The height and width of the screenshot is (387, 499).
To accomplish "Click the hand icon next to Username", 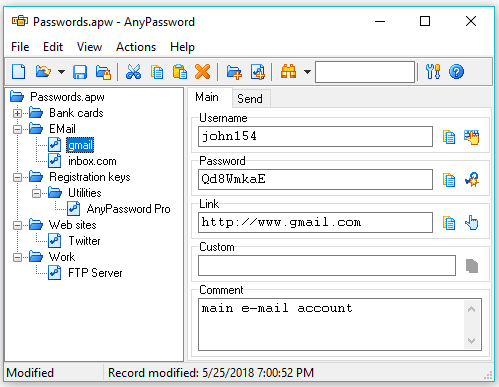I will (x=472, y=137).
